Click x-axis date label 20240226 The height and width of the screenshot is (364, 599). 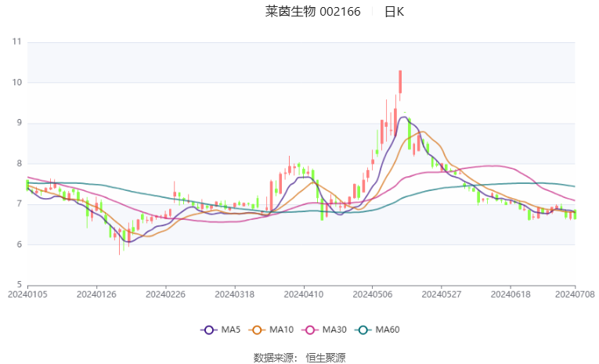coord(166,294)
